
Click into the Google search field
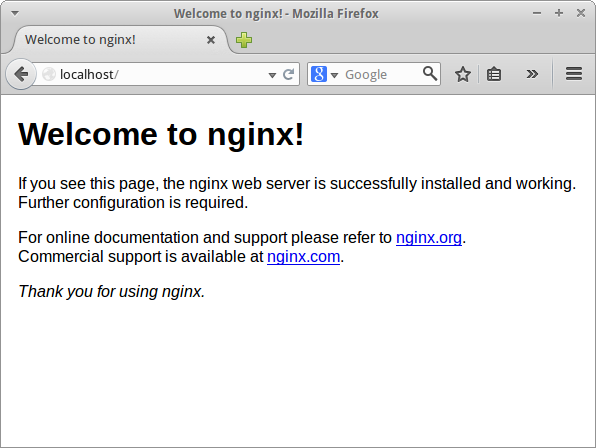(x=382, y=74)
